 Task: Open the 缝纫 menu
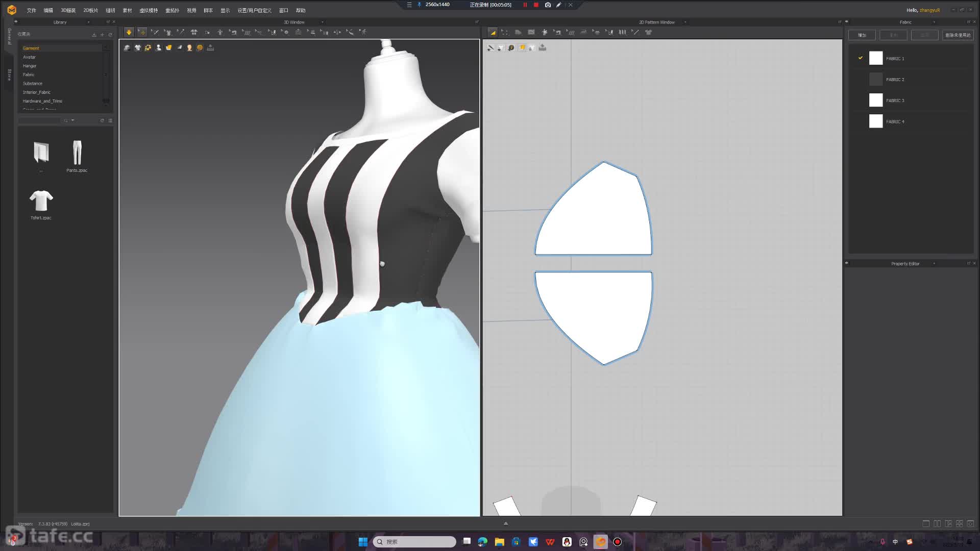[110, 10]
